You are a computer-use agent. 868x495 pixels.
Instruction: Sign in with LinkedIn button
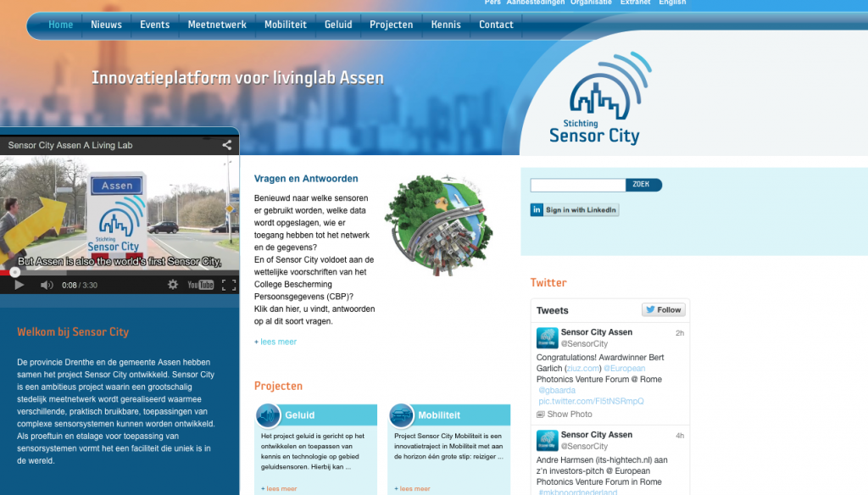point(575,210)
